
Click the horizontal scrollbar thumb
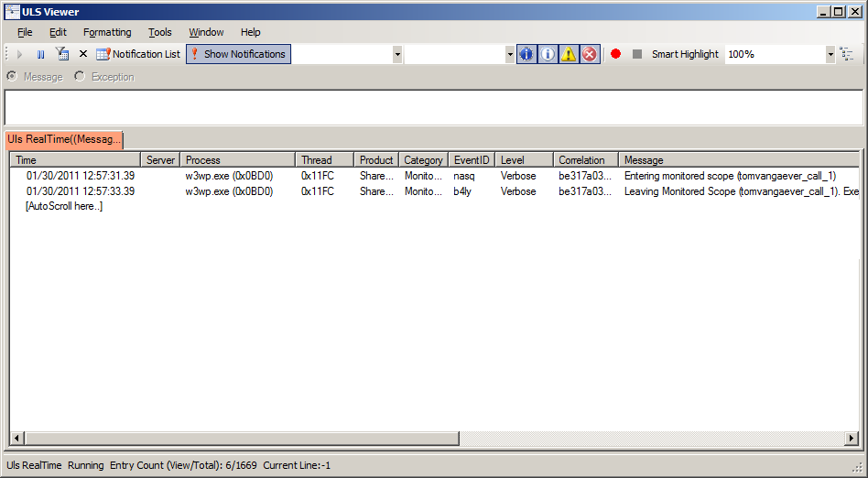(242, 438)
